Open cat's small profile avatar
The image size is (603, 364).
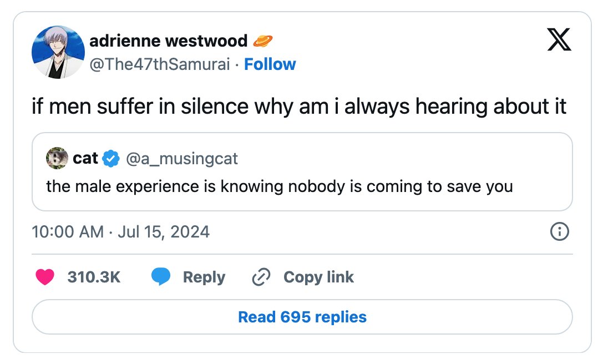coord(57,158)
